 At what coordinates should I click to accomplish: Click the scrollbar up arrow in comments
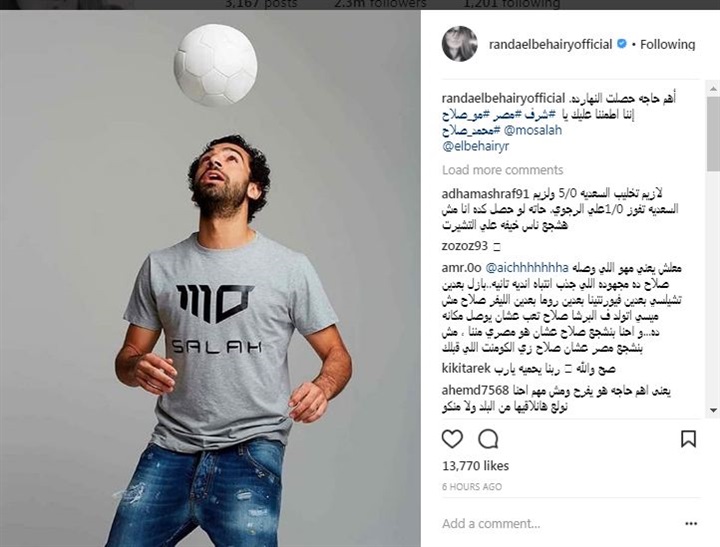[713, 88]
